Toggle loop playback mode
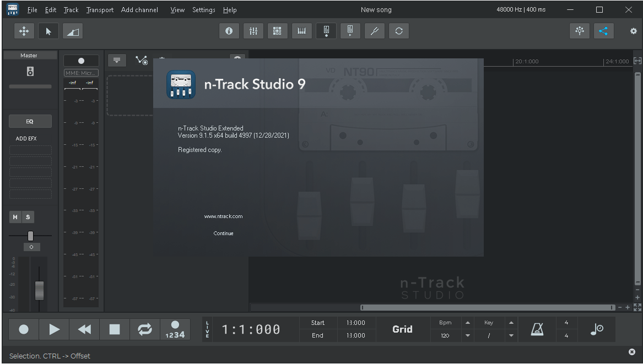643x364 pixels. [x=145, y=329]
